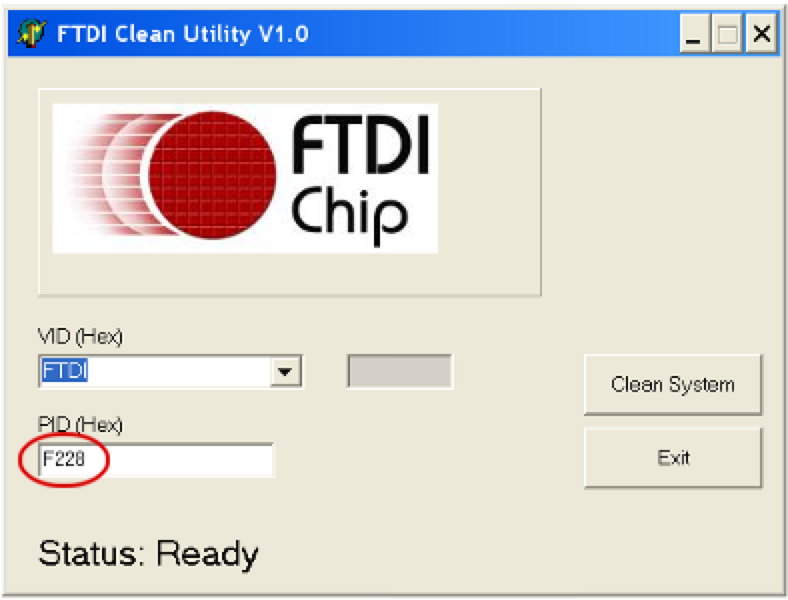Click the VID (Hex) label
The height and width of the screenshot is (600, 788).
click(x=80, y=337)
